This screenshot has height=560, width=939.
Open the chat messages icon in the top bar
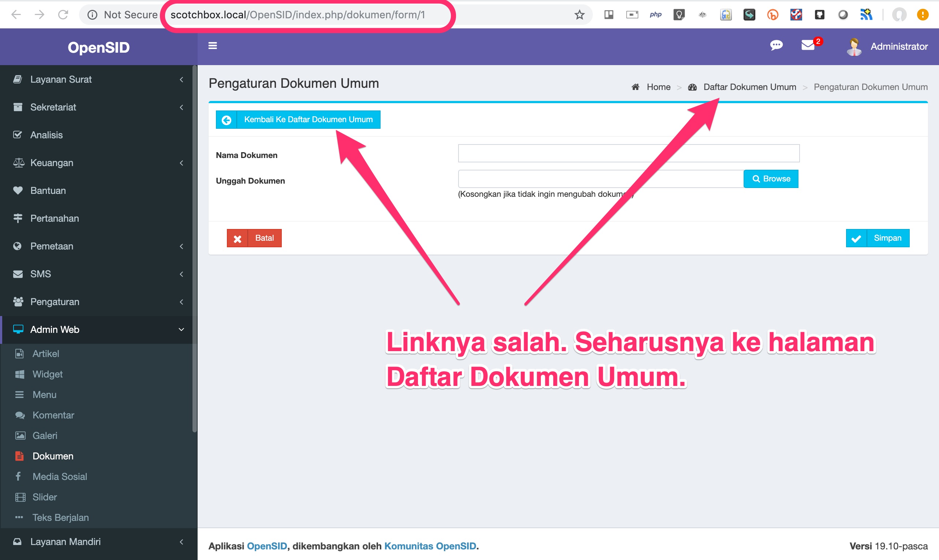(776, 46)
